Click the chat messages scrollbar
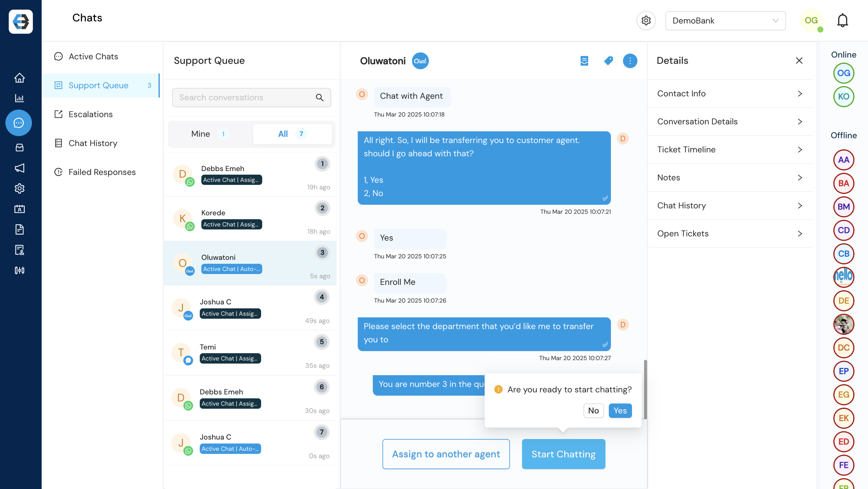The image size is (868, 489). click(x=645, y=389)
